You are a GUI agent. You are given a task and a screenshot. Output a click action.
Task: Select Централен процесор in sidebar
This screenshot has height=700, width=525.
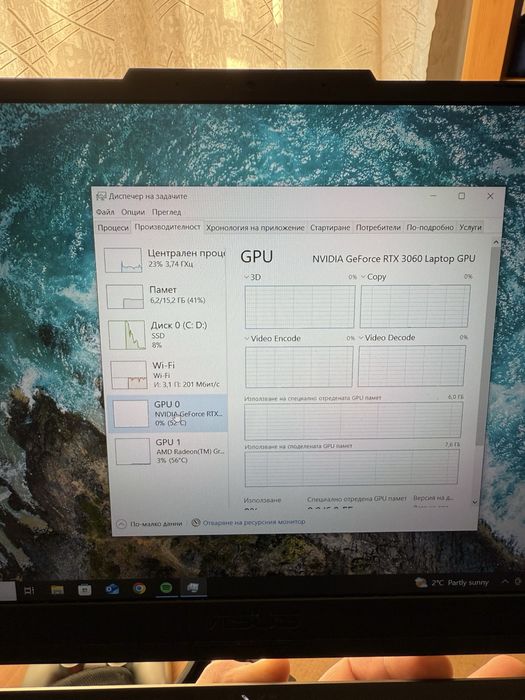164,259
